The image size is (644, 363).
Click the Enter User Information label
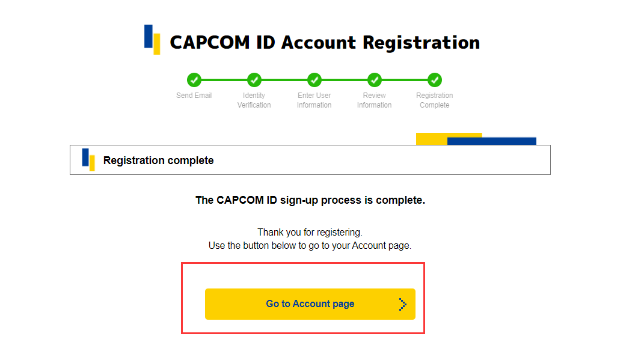pyautogui.click(x=314, y=100)
